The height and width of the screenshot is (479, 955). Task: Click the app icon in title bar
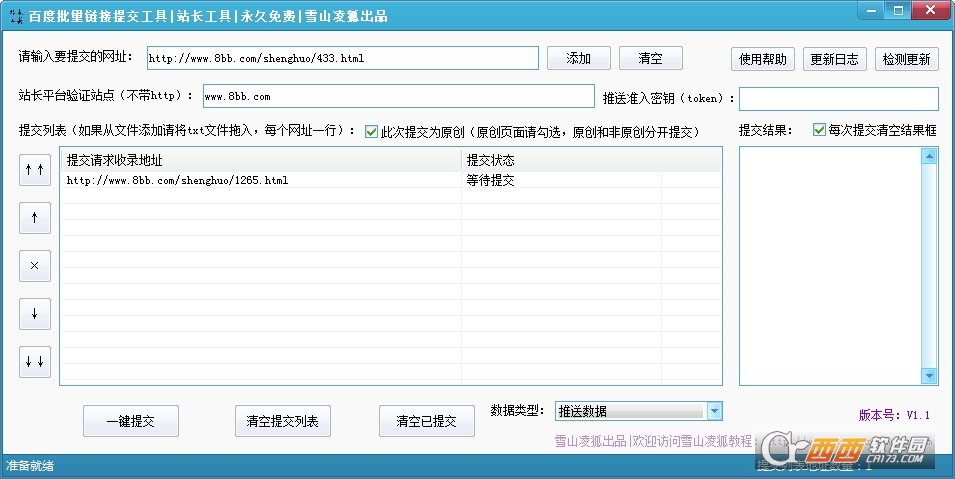pos(16,16)
